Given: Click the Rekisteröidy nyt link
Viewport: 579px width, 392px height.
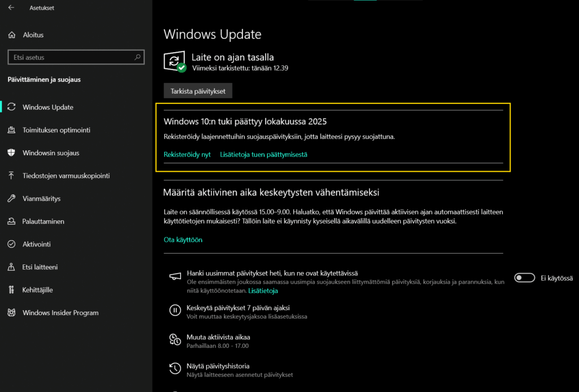Looking at the screenshot, I should coord(187,154).
